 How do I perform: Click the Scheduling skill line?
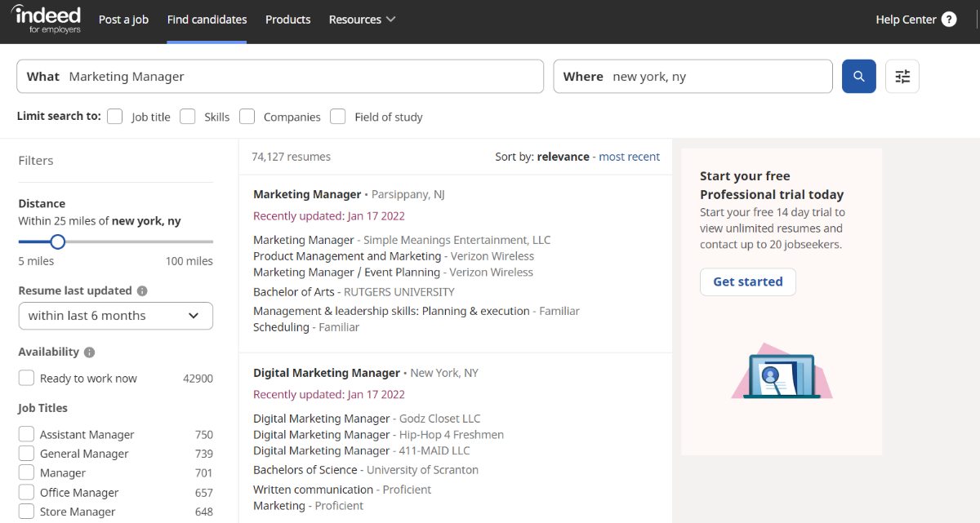pyautogui.click(x=306, y=327)
